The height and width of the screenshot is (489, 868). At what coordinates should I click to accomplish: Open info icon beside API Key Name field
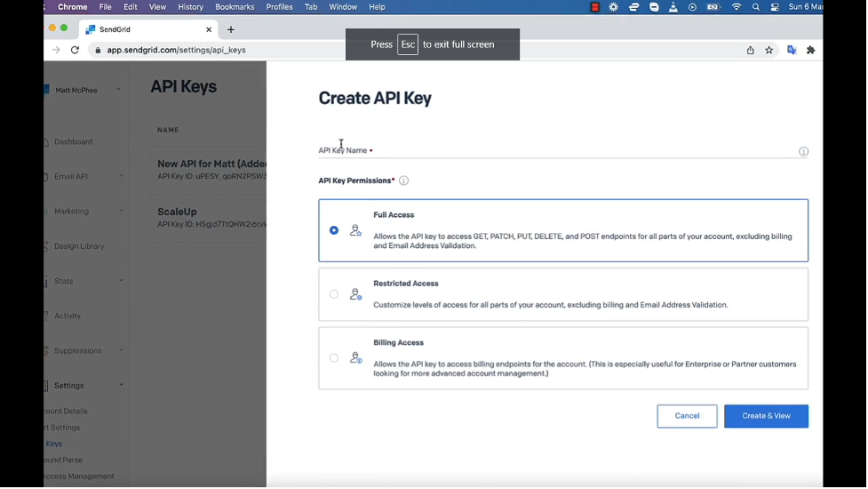click(803, 152)
